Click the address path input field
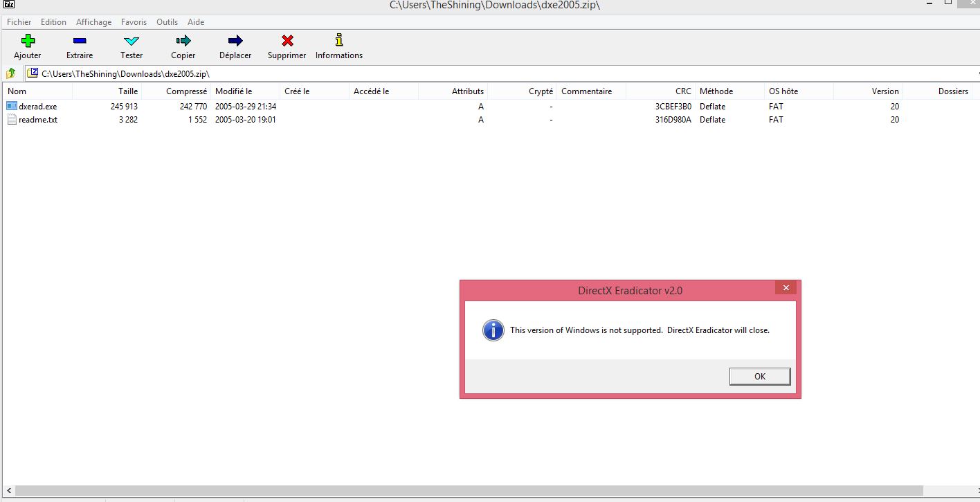This screenshot has height=502, width=980. (502, 73)
